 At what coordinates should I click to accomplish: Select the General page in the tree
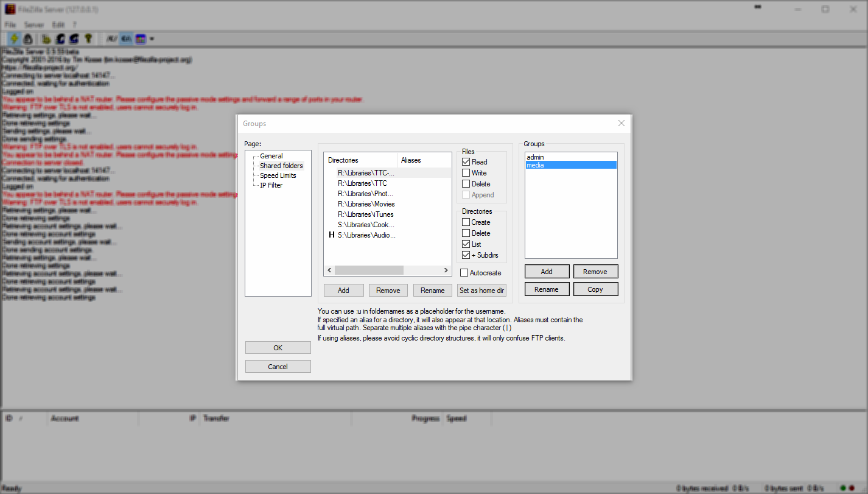271,156
